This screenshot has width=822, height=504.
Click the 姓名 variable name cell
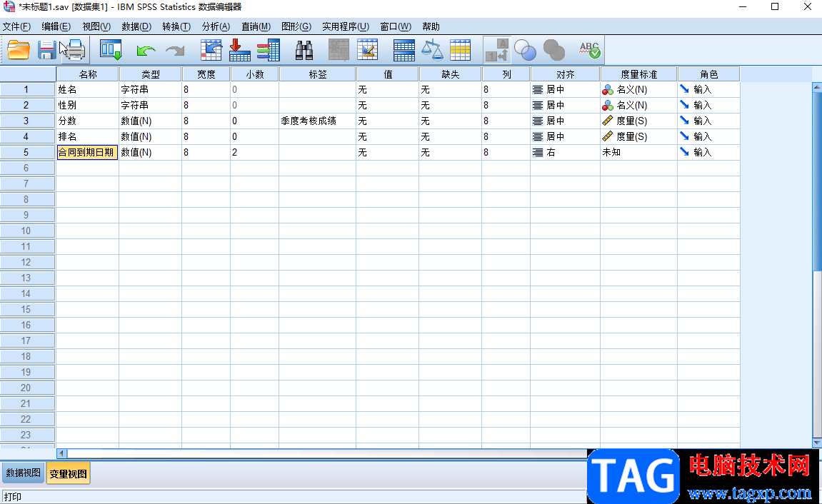click(88, 89)
